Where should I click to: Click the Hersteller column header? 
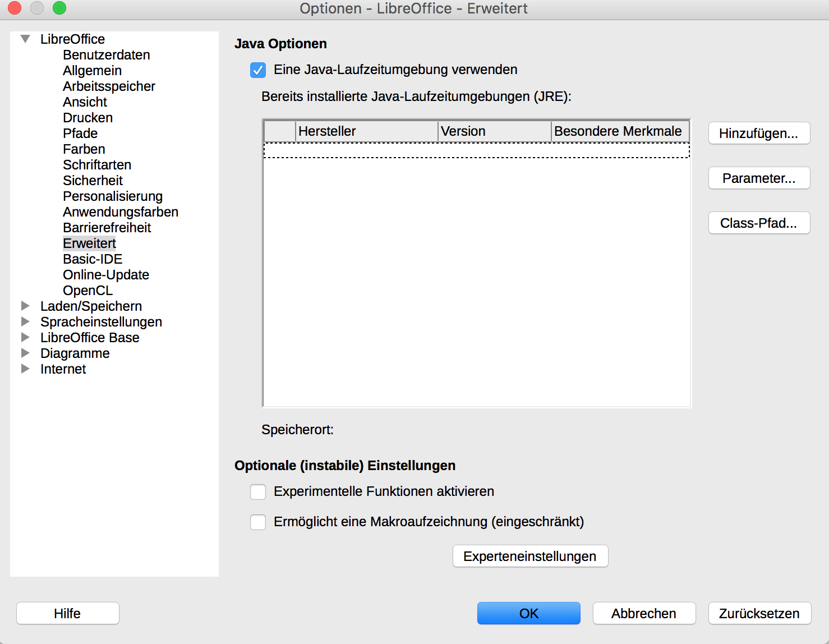[367, 131]
